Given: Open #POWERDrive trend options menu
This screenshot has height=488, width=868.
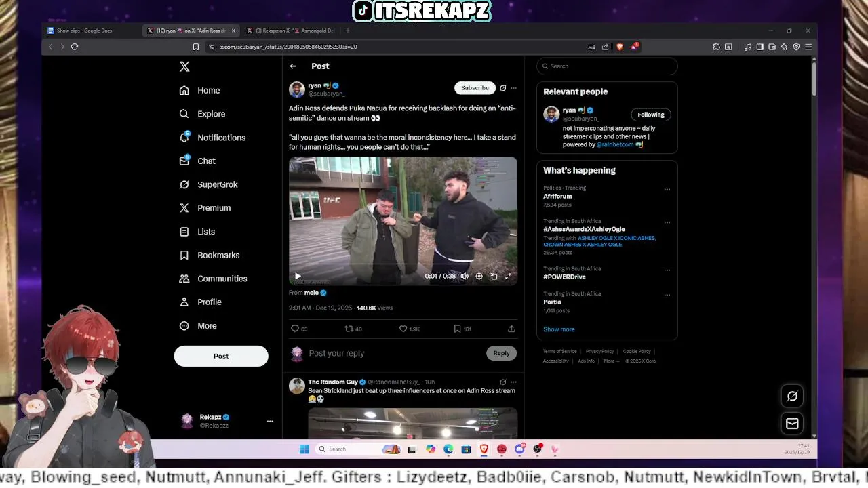Looking at the screenshot, I should tap(667, 270).
